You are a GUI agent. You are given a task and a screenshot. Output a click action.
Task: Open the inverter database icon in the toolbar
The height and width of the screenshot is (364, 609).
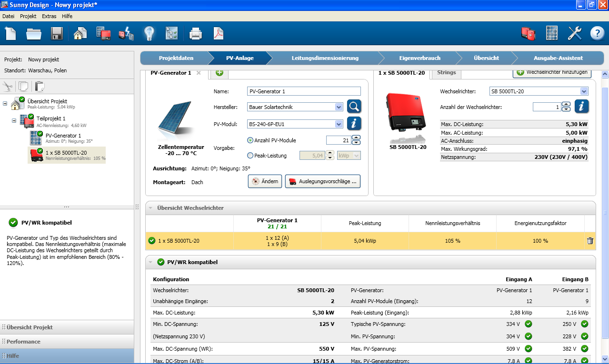pyautogui.click(x=528, y=33)
